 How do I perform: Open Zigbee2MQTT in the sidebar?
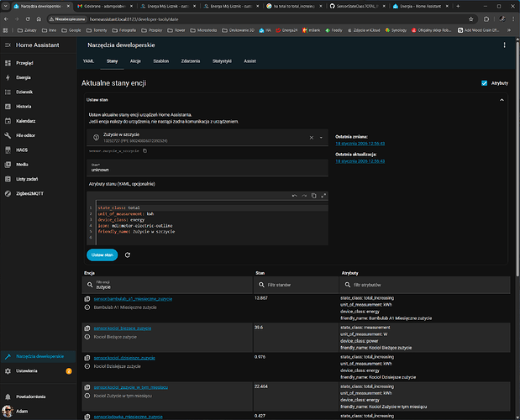pos(29,192)
